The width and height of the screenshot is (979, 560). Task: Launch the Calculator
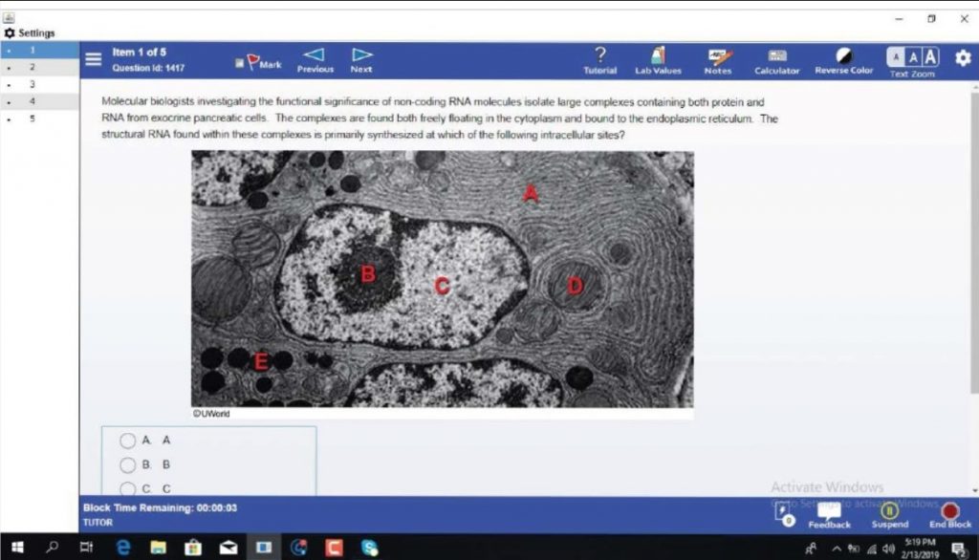(x=776, y=60)
